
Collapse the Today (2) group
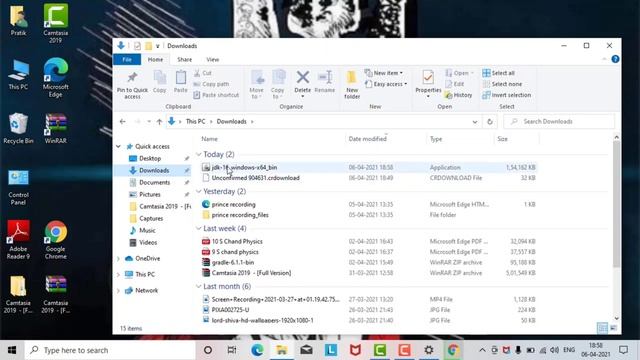[x=199, y=154]
